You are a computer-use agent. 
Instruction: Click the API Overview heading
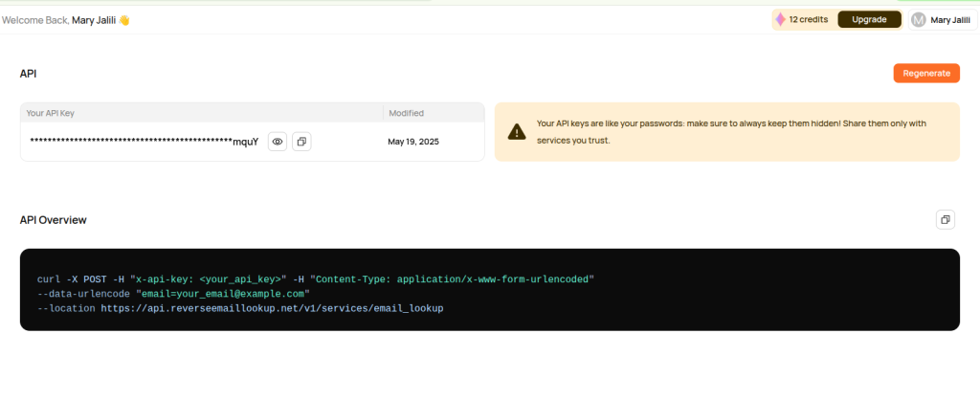point(54,220)
